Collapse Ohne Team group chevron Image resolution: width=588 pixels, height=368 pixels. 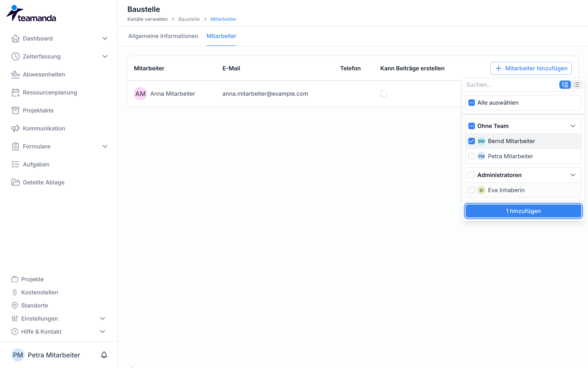tap(573, 126)
